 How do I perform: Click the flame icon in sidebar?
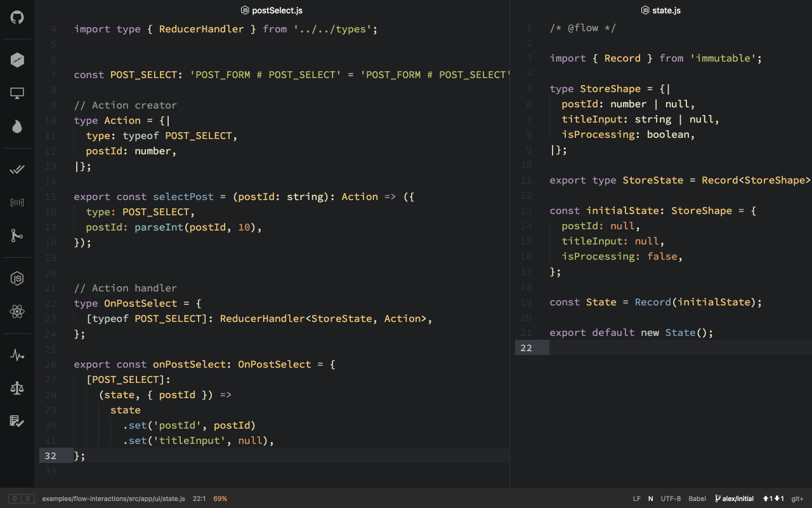click(x=17, y=126)
